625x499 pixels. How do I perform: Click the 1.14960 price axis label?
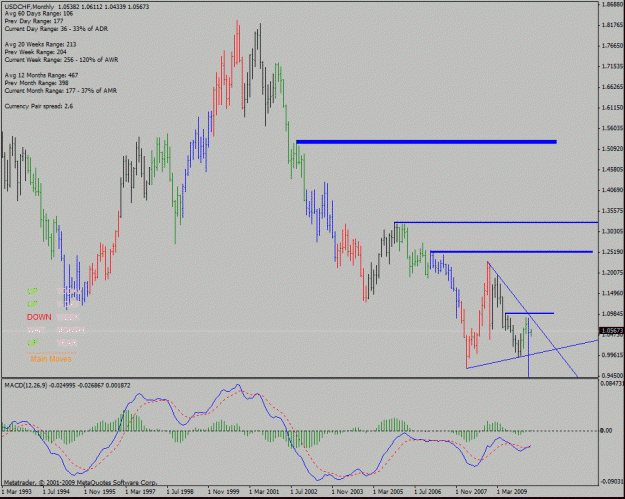point(613,293)
